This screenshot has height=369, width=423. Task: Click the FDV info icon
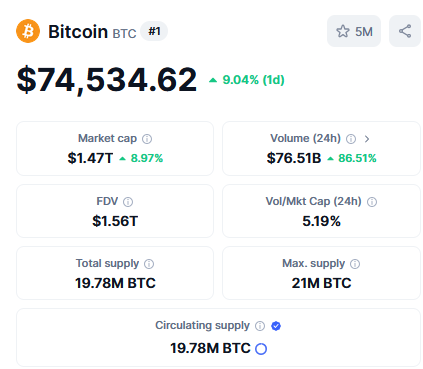click(128, 202)
